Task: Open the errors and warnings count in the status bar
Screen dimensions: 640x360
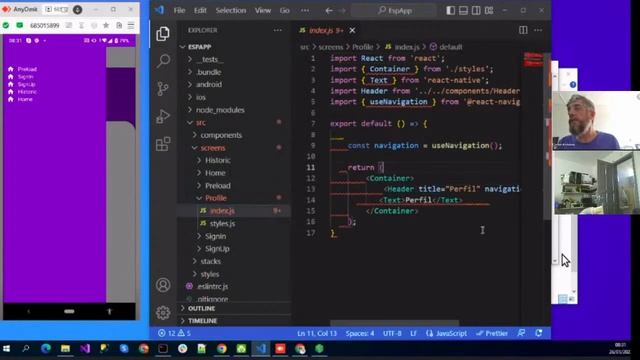Action: (174, 333)
